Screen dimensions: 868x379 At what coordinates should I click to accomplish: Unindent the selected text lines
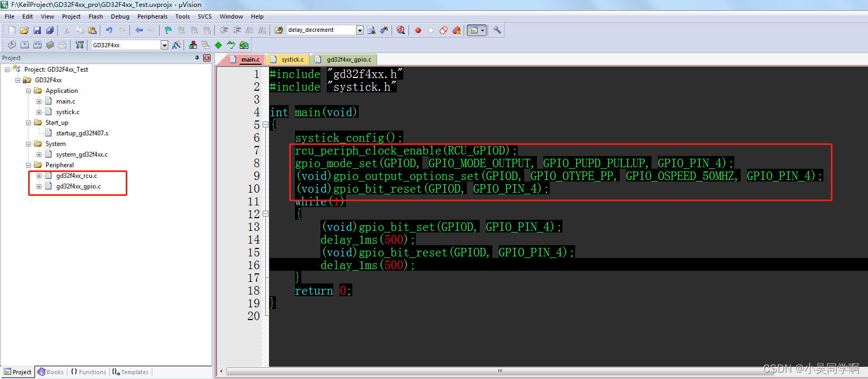(237, 30)
